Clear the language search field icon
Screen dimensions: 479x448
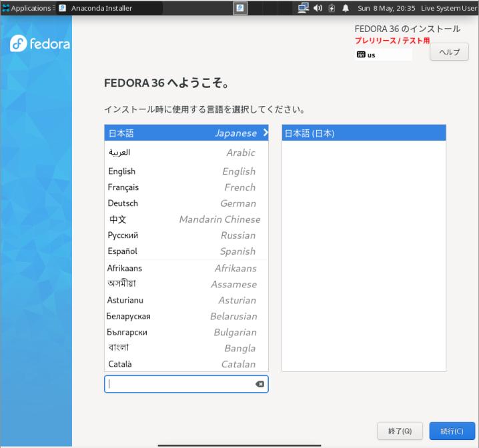point(260,384)
